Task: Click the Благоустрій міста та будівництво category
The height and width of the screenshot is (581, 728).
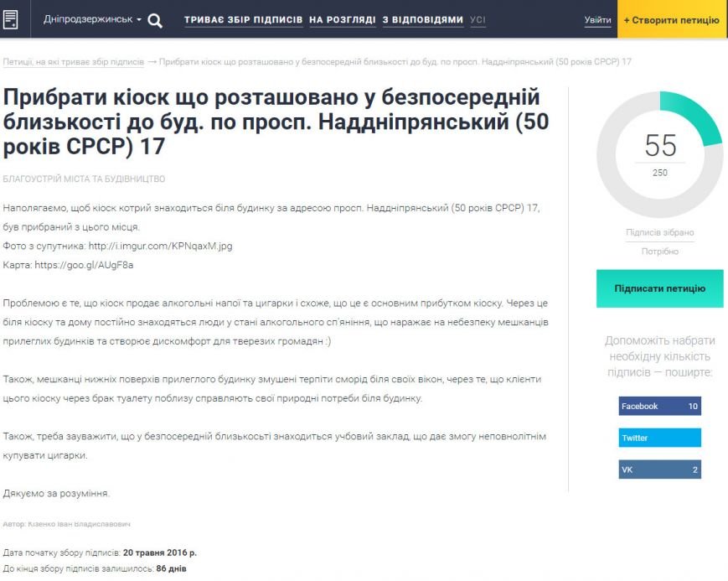Action: [x=84, y=179]
